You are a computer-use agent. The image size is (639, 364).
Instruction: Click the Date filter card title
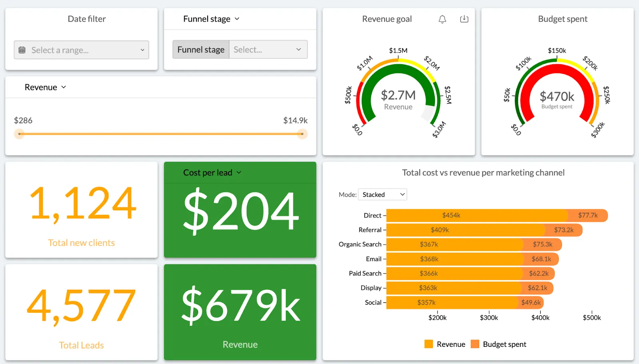(x=87, y=19)
